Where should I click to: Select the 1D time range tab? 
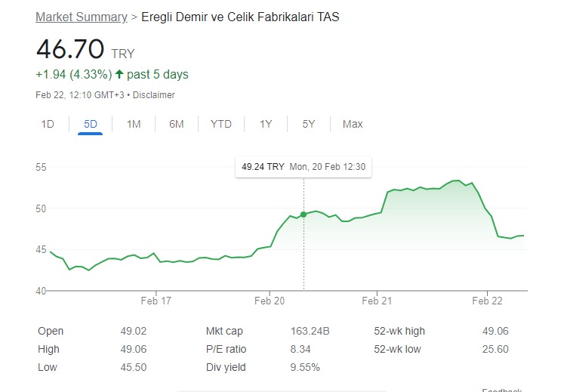pos(48,124)
